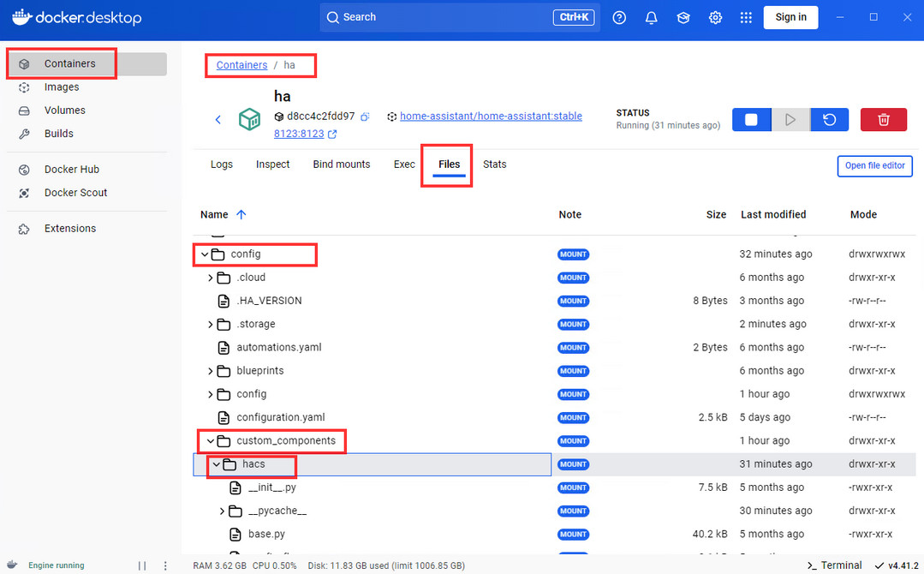Expand the .storage folder
This screenshot has width=924, height=574.
click(x=211, y=324)
